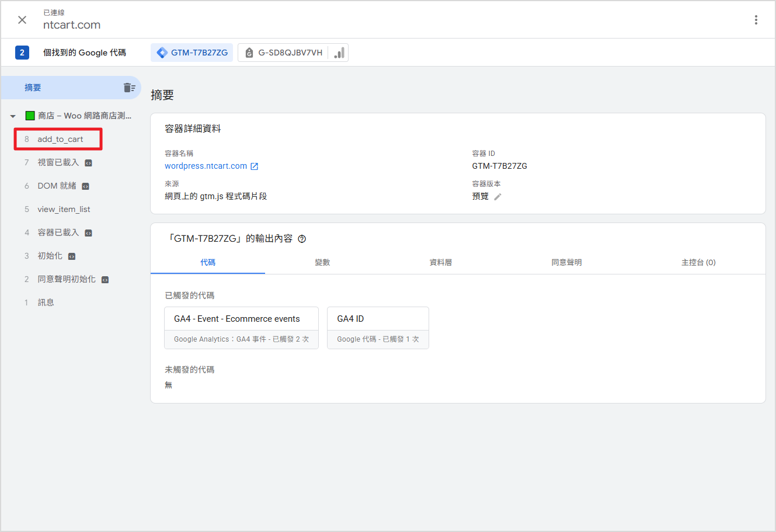Screen dimensions: 776x532
Task: Collapse the 商店 – Woo page group arrow
Action: coord(13,116)
